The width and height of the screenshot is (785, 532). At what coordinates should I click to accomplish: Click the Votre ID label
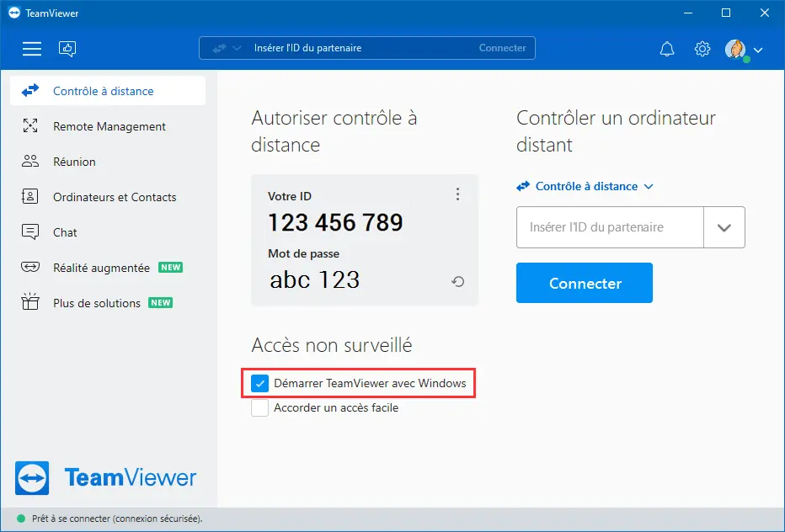290,196
